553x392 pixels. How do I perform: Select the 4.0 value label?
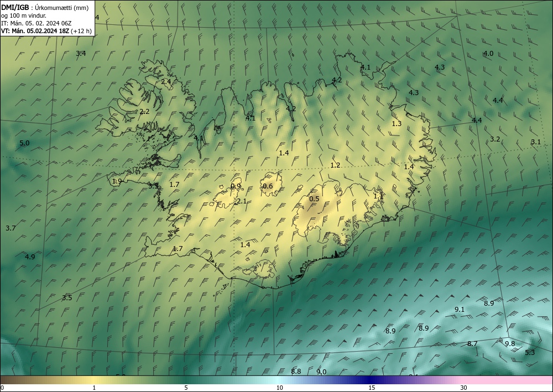pyautogui.click(x=488, y=54)
